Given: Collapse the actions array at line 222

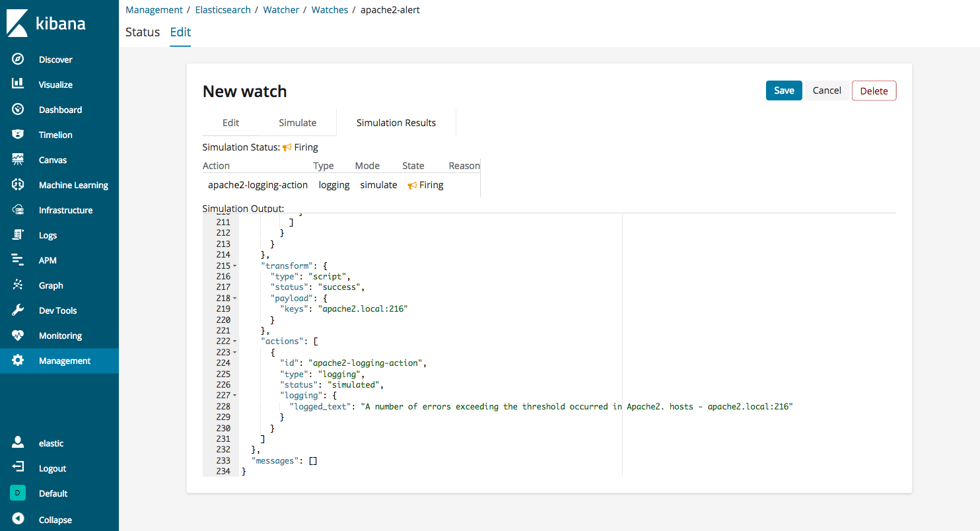Looking at the screenshot, I should click(233, 341).
